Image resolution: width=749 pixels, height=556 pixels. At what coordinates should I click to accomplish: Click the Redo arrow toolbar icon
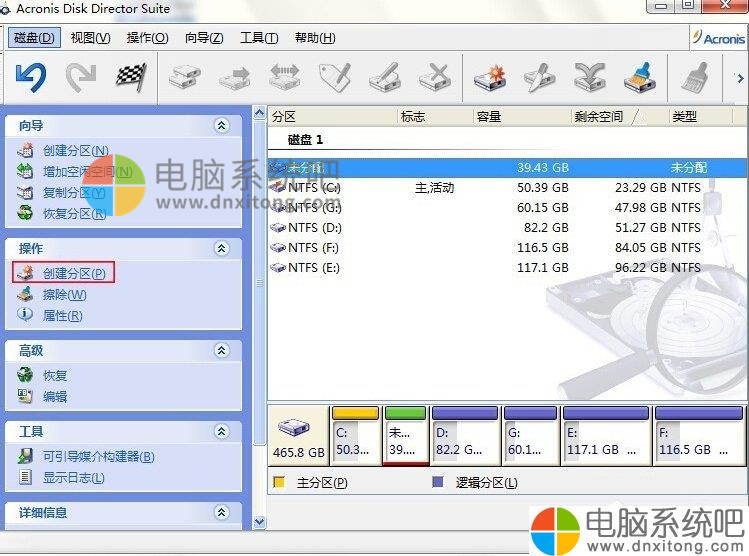pyautogui.click(x=81, y=77)
